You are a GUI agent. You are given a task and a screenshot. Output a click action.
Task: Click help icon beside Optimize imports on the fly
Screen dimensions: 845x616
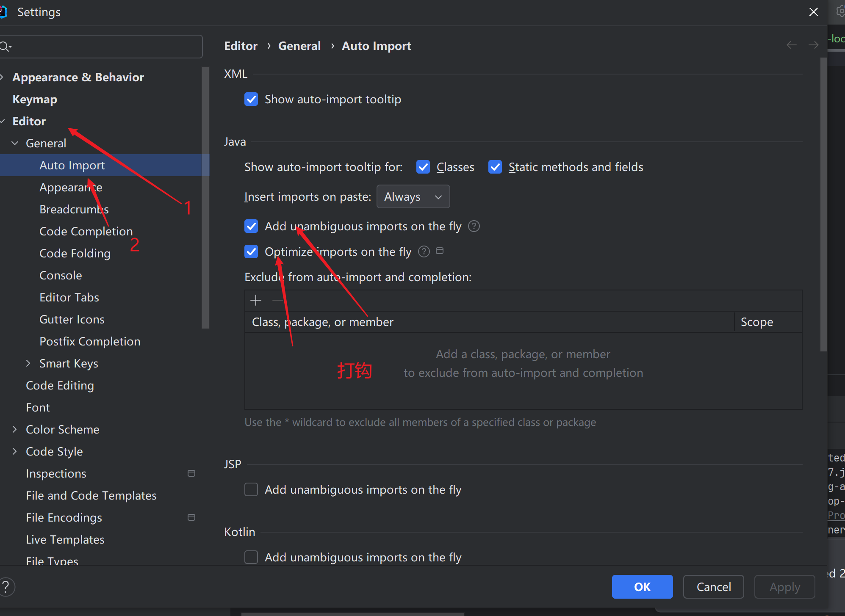point(424,252)
